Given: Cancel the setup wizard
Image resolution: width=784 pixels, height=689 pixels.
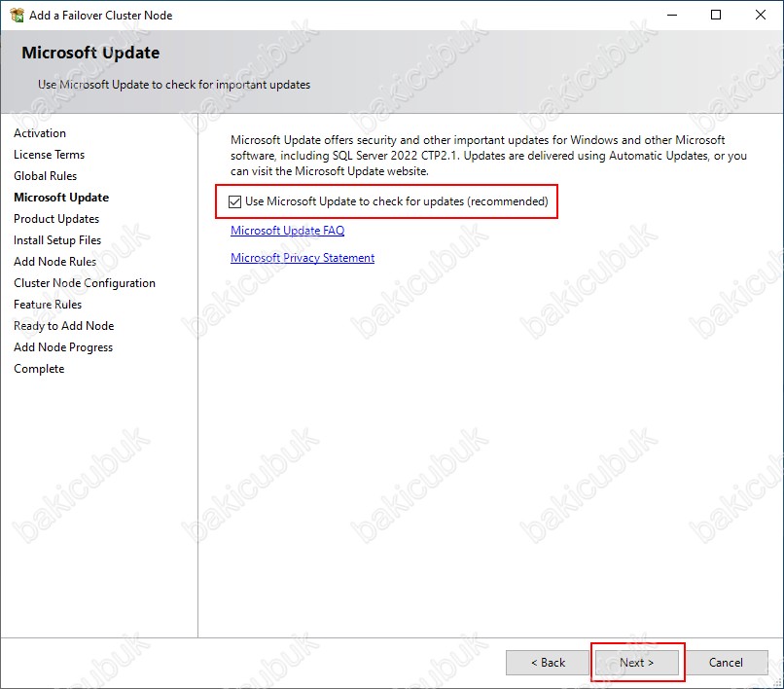Looking at the screenshot, I should tap(726, 663).
